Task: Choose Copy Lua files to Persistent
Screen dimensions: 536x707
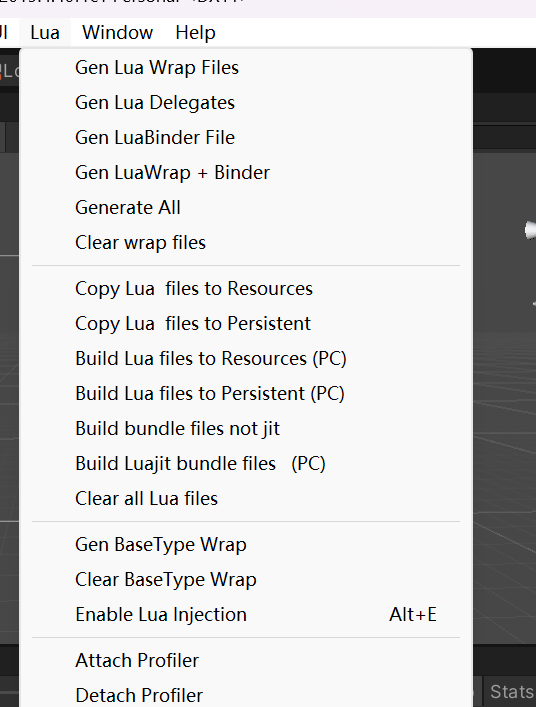Action: click(246, 324)
